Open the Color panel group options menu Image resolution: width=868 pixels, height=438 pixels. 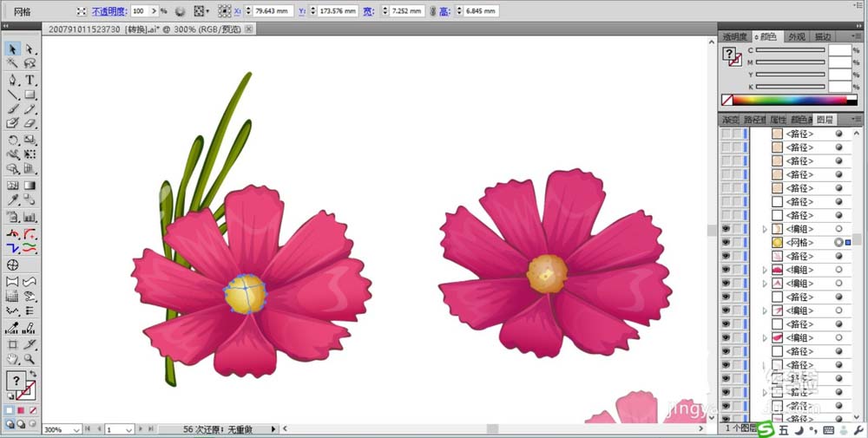click(857, 36)
